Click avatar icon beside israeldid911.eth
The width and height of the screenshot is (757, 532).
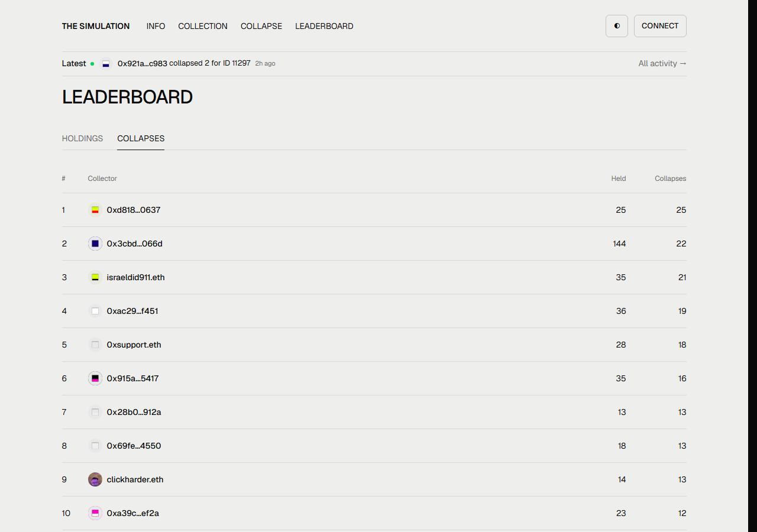pyautogui.click(x=95, y=277)
